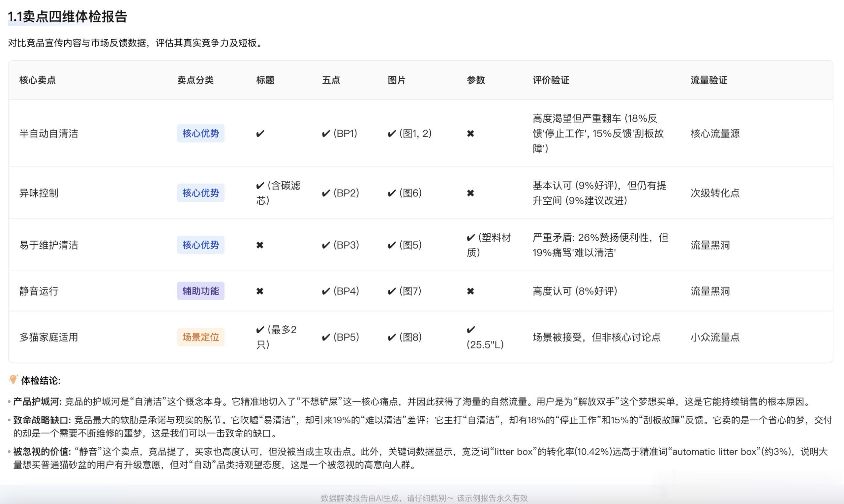Click the 高度认可 (8%好评) cell
The width and height of the screenshot is (844, 504).
pos(575,291)
